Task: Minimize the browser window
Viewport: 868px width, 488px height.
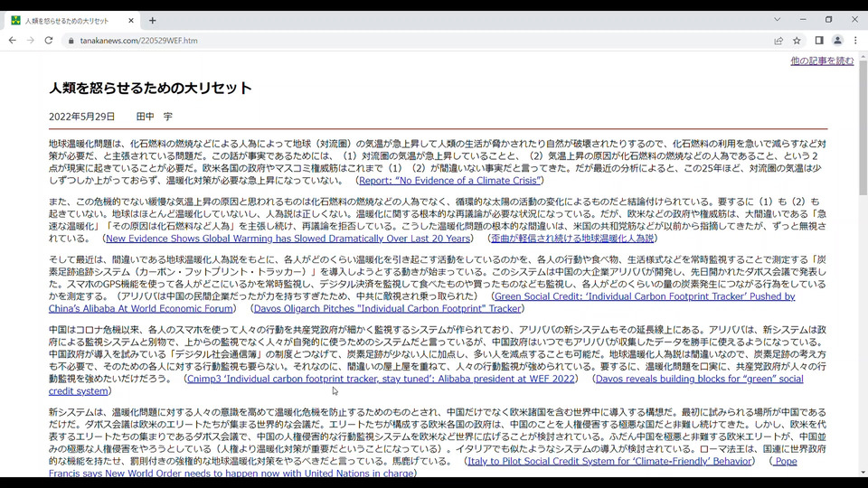Action: point(803,19)
